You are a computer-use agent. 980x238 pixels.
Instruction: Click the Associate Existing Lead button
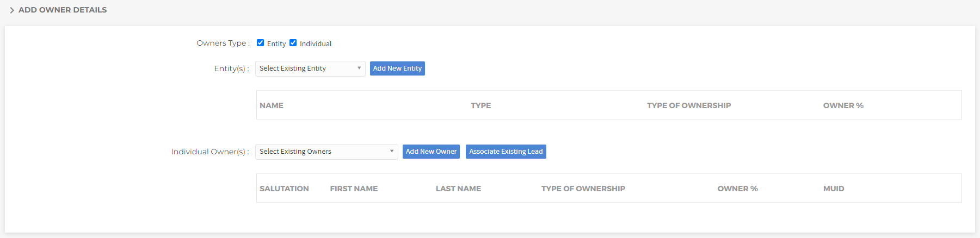coord(506,152)
